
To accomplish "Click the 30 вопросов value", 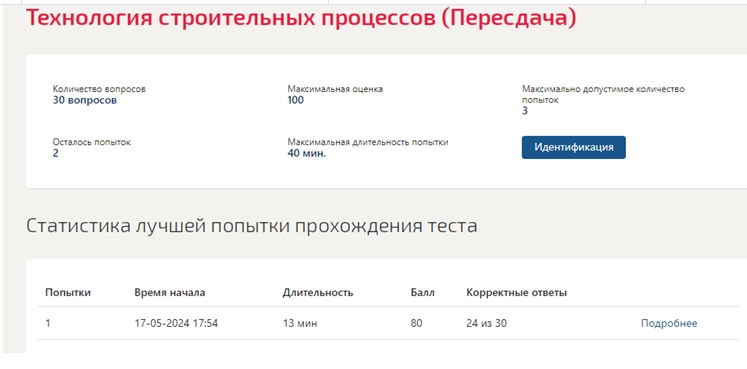I will point(85,100).
